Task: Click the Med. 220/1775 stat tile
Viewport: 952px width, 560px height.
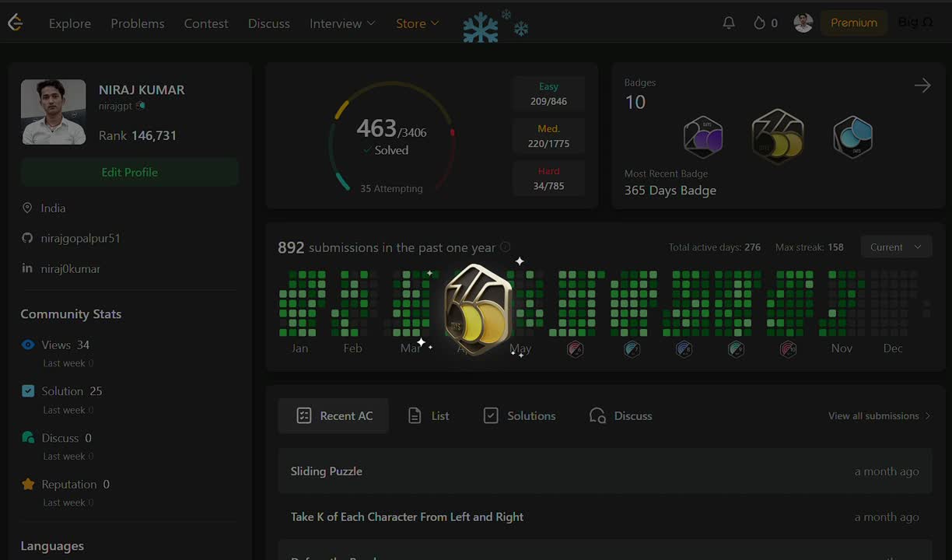Action: tap(548, 136)
